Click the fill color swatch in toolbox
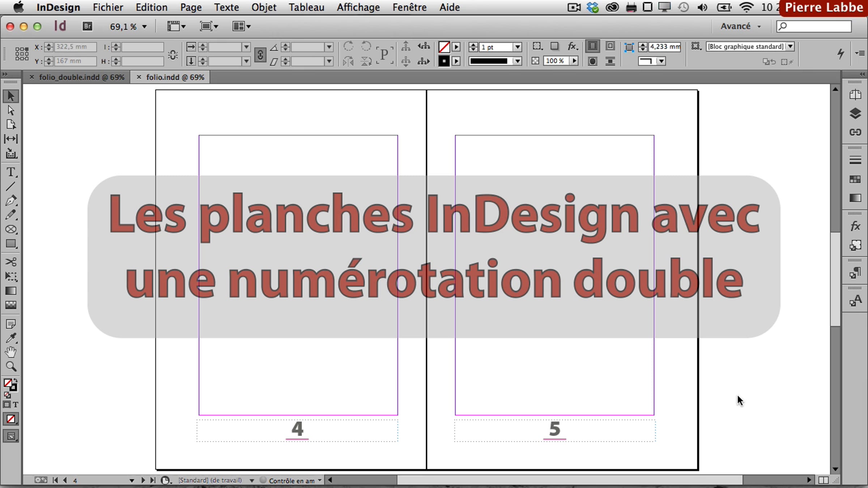The image size is (868, 488). (8, 383)
